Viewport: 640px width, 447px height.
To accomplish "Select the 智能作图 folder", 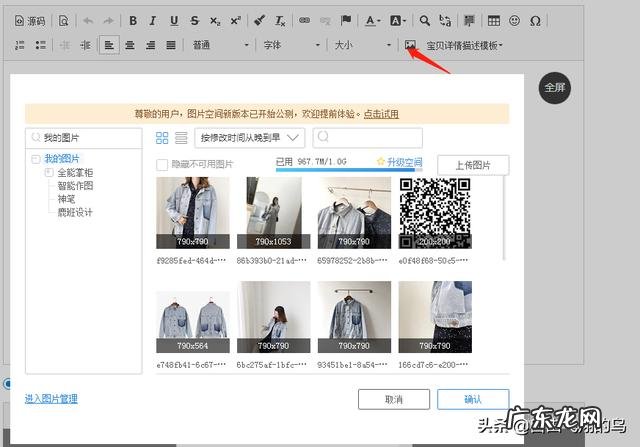I will (76, 186).
